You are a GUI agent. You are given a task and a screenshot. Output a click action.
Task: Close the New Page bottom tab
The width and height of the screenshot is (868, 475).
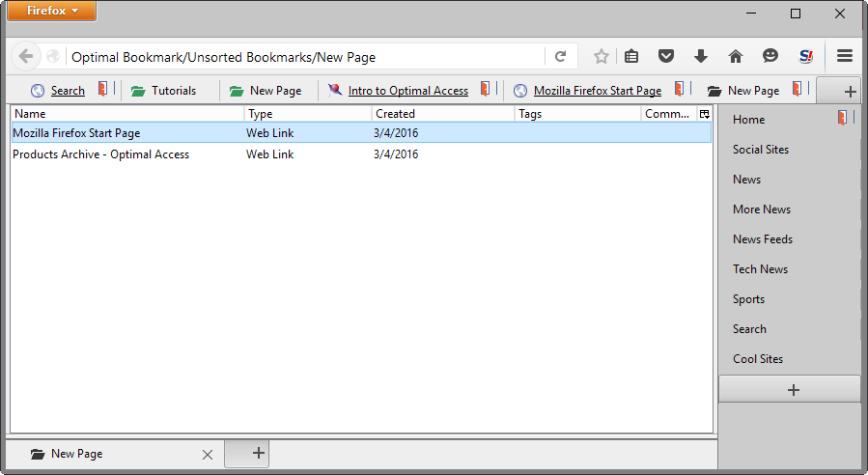(x=207, y=455)
